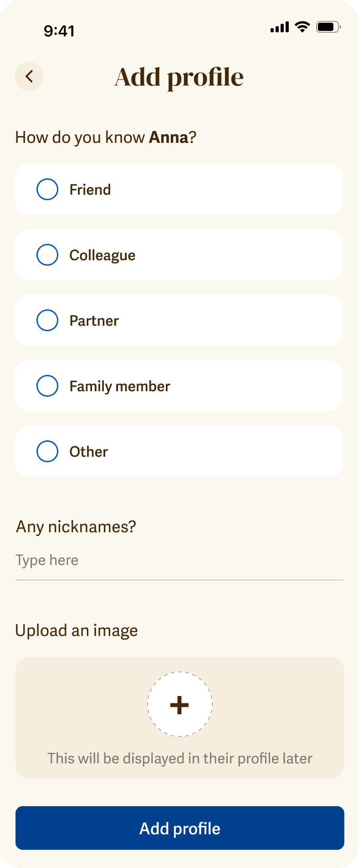Screen dimensions: 358x868
Task: Tap the 'Add profile' page heading
Action: point(179,77)
